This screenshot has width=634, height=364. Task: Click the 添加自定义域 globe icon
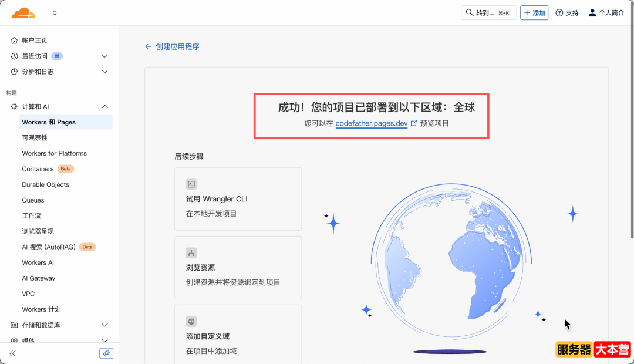(191, 321)
